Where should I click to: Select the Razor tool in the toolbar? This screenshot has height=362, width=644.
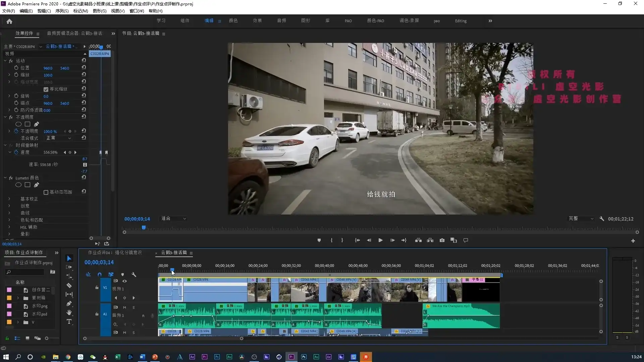[69, 285]
